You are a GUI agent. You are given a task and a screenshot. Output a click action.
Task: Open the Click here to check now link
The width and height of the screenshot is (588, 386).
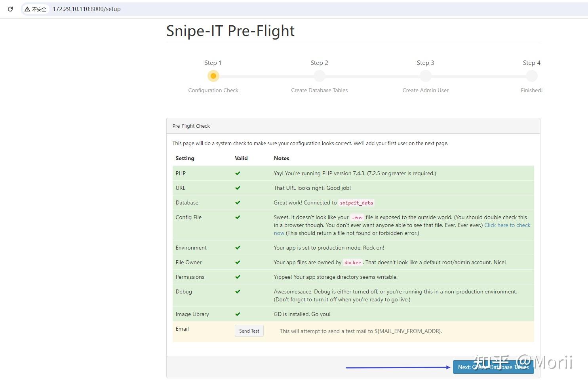click(x=507, y=225)
